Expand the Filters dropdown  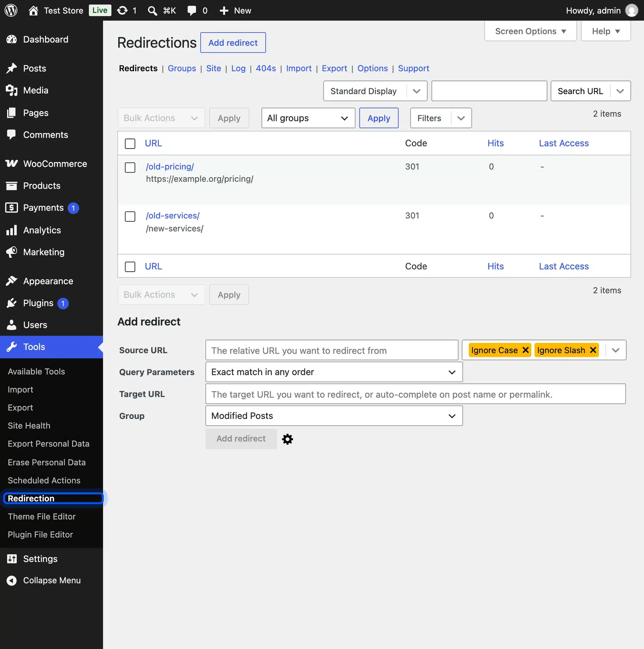coord(441,118)
